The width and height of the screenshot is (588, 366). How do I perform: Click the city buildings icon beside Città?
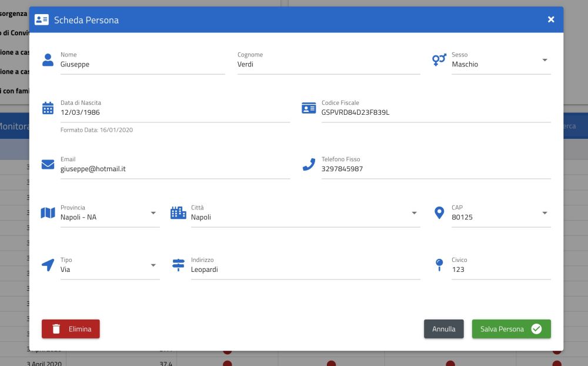tap(178, 213)
